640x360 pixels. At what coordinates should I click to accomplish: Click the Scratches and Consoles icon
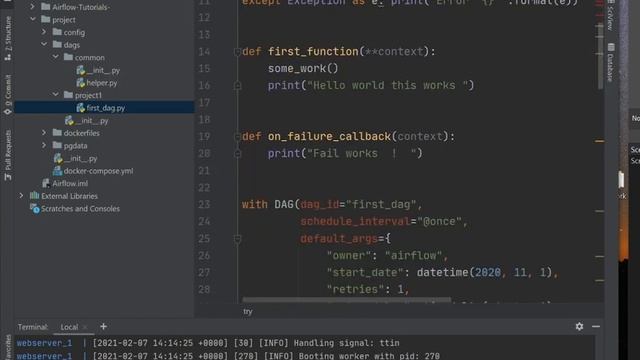[35, 209]
